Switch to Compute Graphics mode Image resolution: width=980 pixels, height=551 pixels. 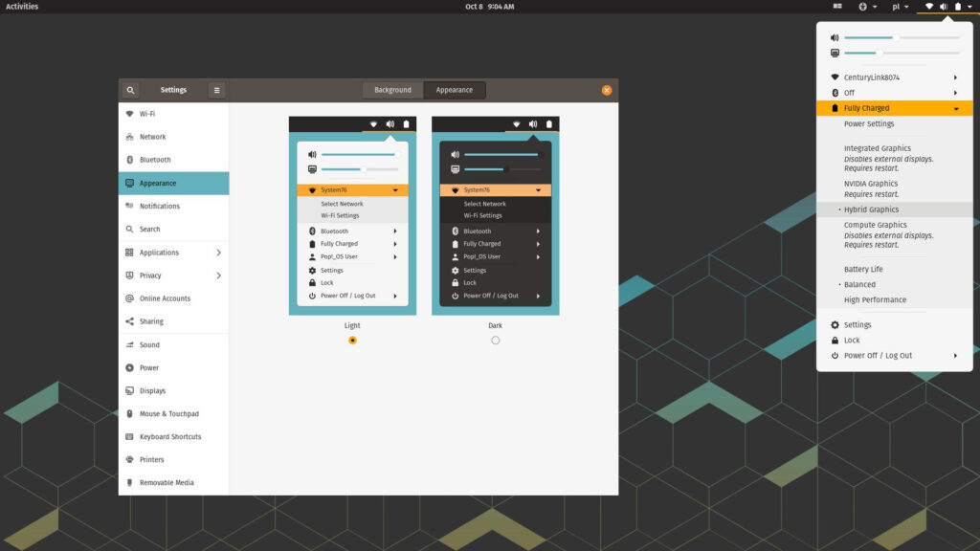[895, 235]
